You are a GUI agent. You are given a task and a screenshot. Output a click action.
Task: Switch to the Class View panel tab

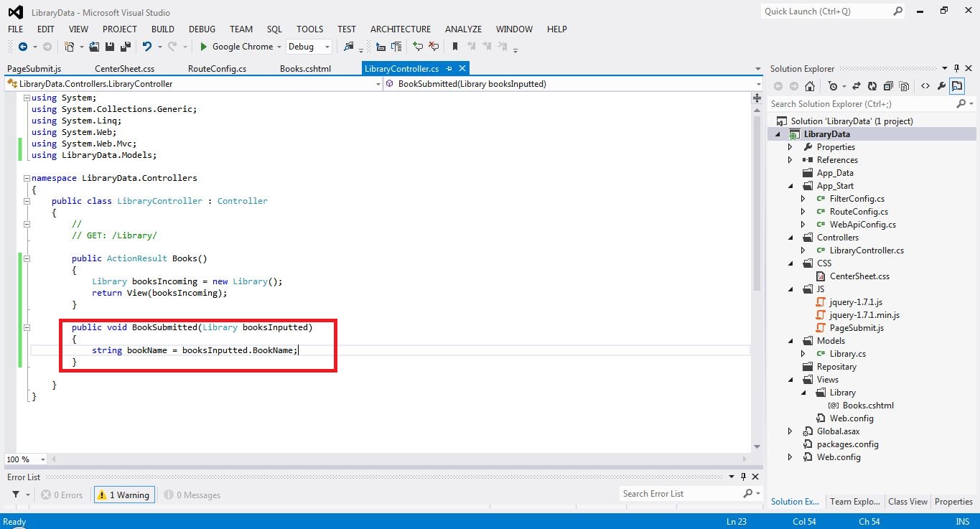[907, 502]
